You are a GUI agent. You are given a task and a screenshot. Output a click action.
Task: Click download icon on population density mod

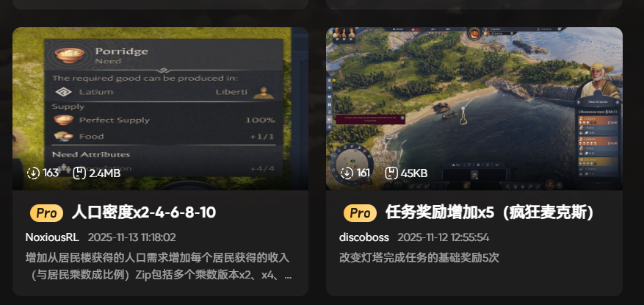pyautogui.click(x=33, y=173)
